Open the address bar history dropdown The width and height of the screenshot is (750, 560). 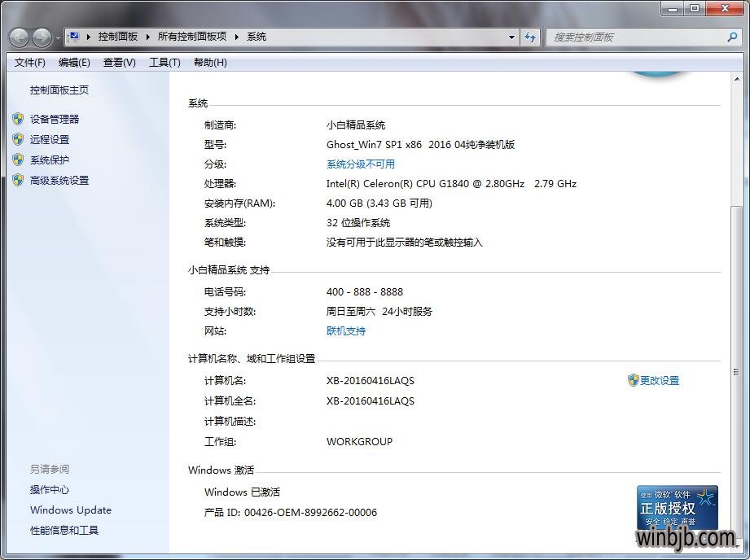(x=511, y=37)
